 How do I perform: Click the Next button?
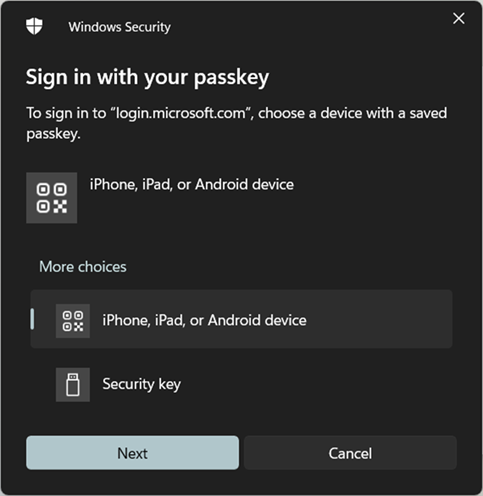(132, 453)
